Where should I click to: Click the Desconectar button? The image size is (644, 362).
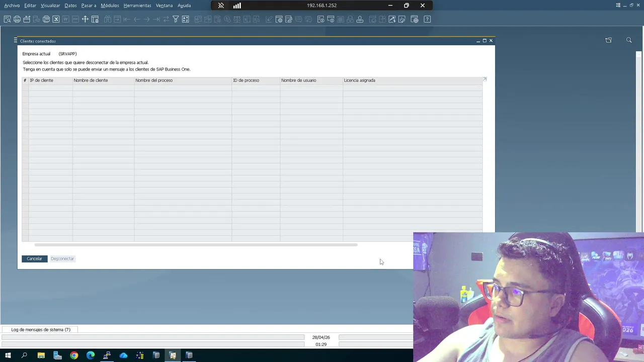click(62, 258)
